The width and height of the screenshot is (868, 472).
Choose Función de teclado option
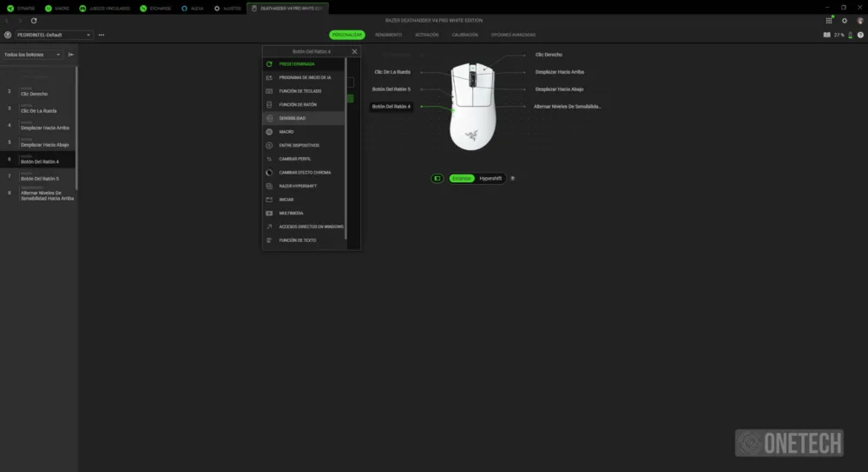click(x=304, y=91)
